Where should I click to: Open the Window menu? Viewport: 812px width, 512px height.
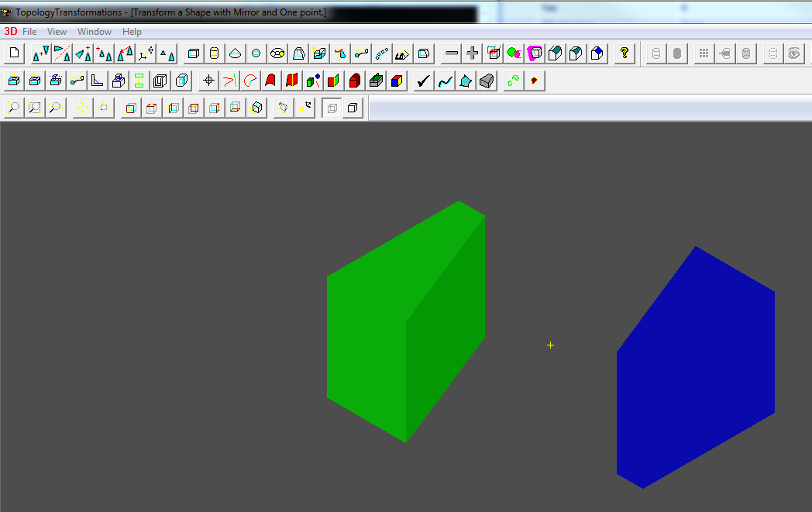pyautogui.click(x=95, y=32)
